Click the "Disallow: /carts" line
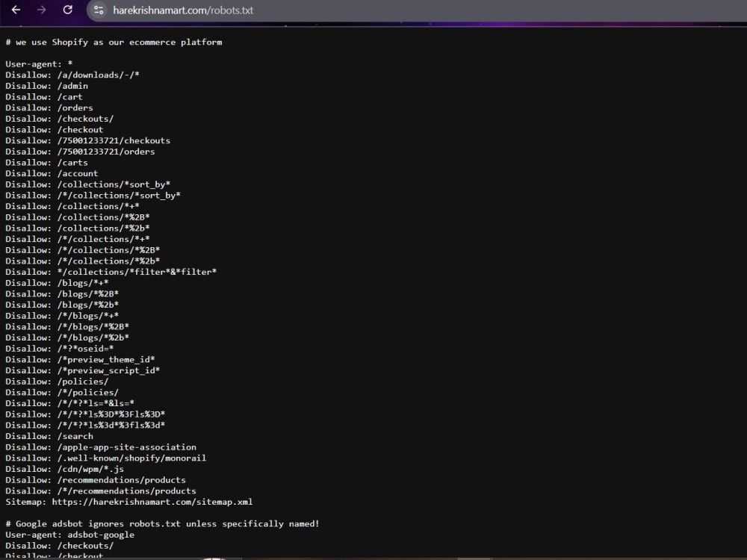 pyautogui.click(x=46, y=162)
